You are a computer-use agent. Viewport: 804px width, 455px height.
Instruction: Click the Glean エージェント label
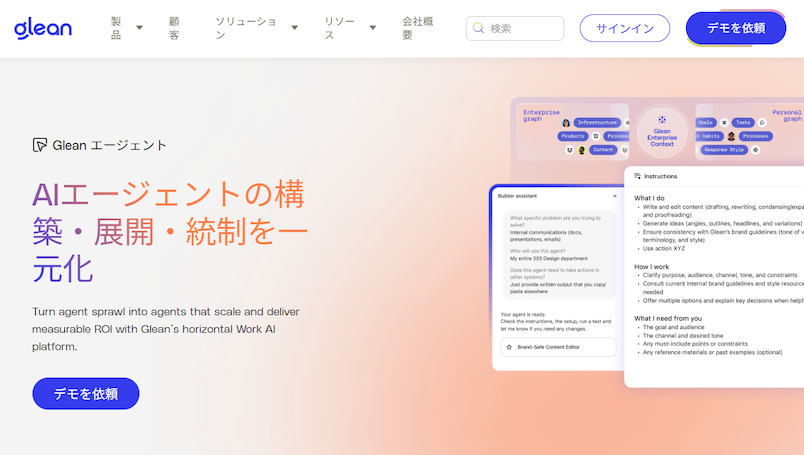[x=109, y=145]
